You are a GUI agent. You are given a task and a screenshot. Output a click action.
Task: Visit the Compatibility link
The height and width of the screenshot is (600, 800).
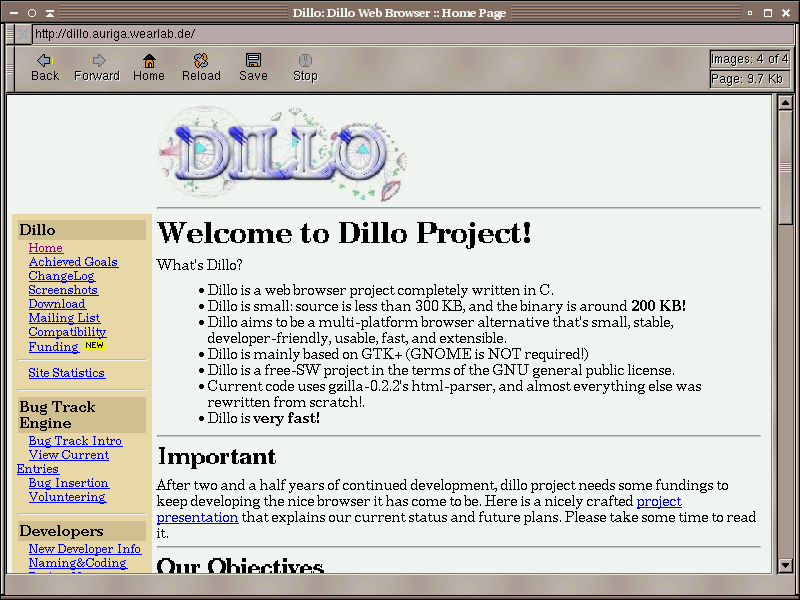(67, 332)
